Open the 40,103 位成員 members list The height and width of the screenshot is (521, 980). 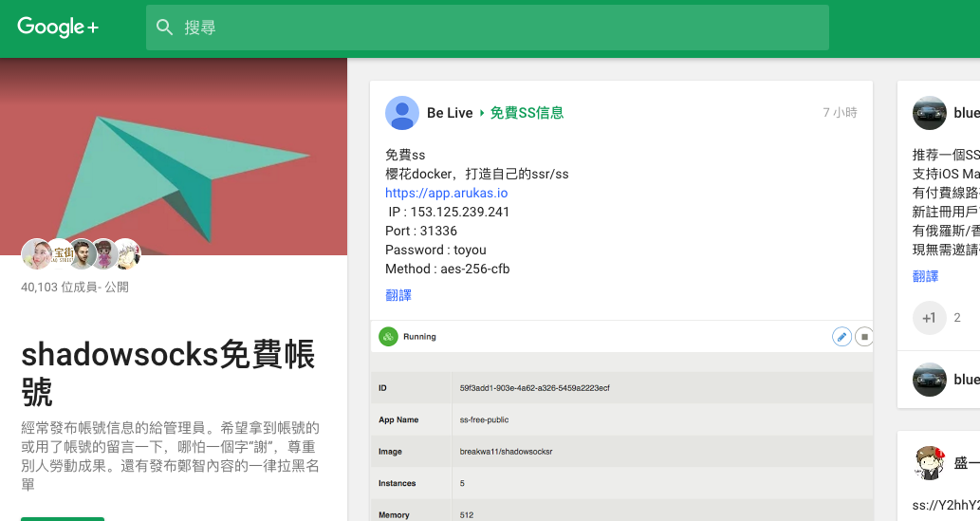pyautogui.click(x=75, y=288)
